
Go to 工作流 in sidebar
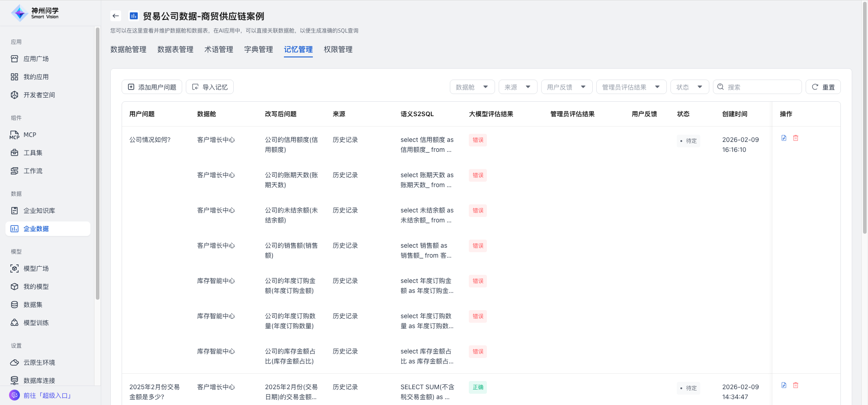pos(33,171)
